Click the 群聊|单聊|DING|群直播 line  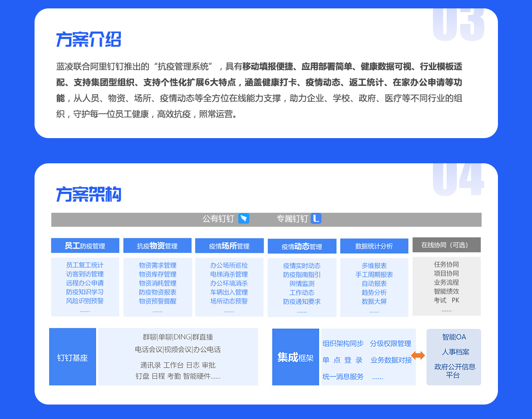(x=178, y=337)
